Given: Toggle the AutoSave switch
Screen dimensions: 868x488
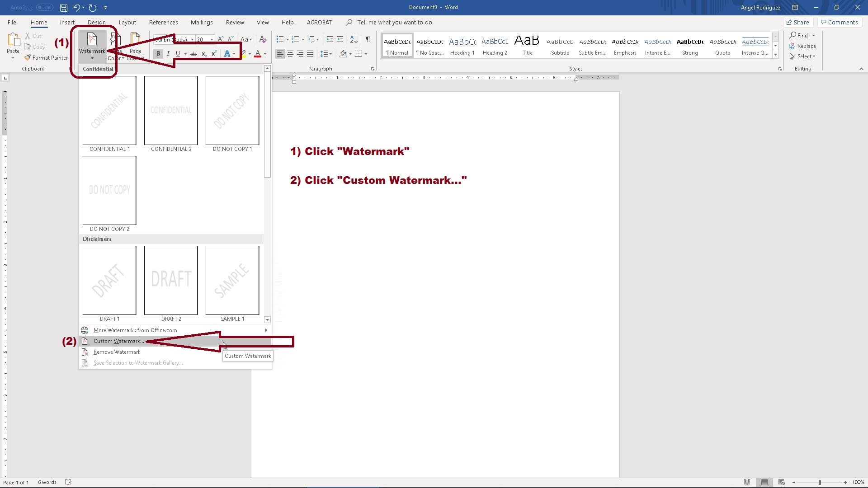Looking at the screenshot, I should coord(44,8).
